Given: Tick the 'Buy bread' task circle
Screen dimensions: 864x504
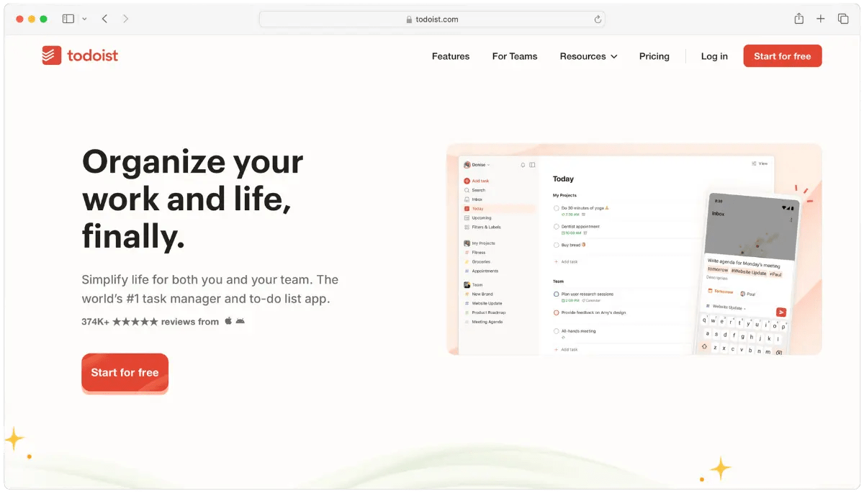Looking at the screenshot, I should [x=557, y=246].
